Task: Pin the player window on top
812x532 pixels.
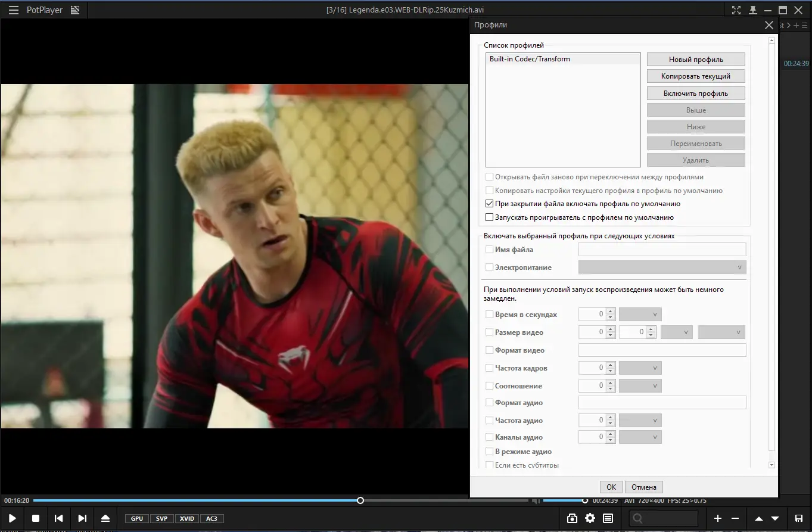Action: point(753,10)
